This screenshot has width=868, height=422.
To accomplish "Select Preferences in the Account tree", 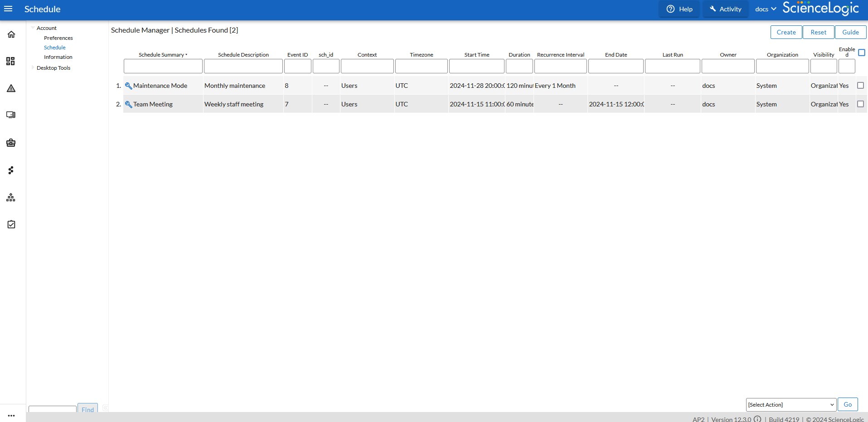I will (58, 38).
